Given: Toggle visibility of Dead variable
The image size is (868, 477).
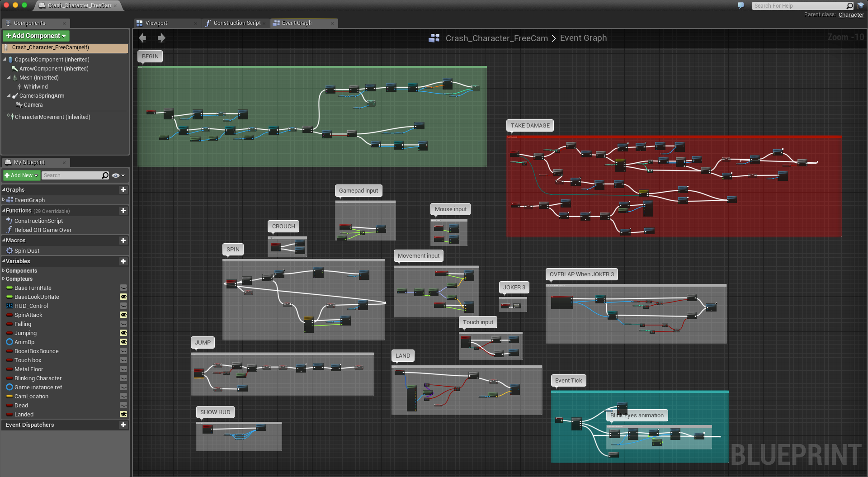Looking at the screenshot, I should coord(123,406).
